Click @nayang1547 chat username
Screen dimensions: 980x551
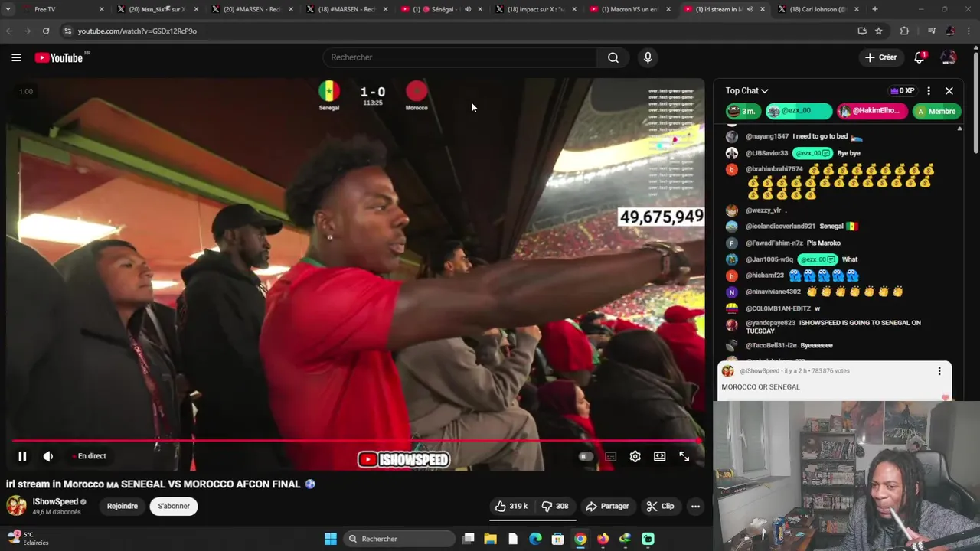pos(767,136)
